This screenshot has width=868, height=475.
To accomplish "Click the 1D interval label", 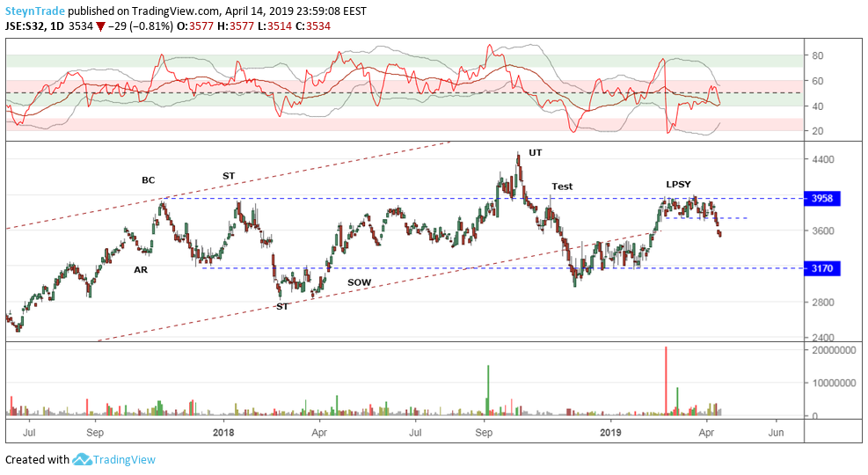I will (x=56, y=26).
